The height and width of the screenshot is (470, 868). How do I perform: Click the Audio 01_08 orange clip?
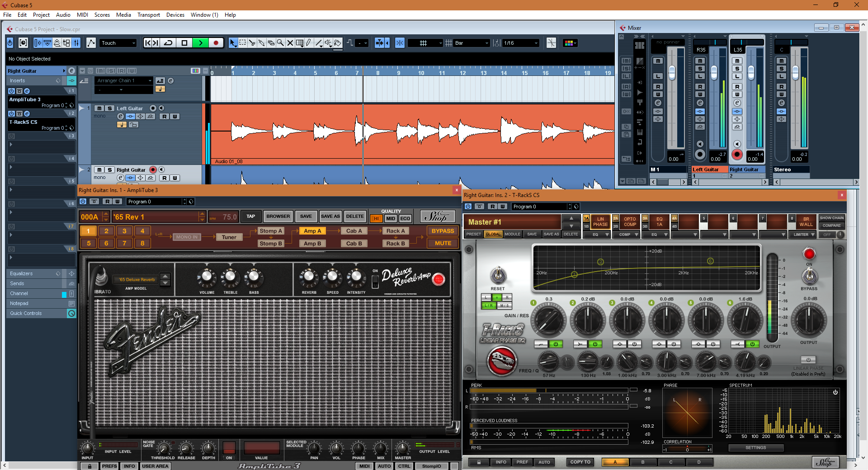point(412,134)
